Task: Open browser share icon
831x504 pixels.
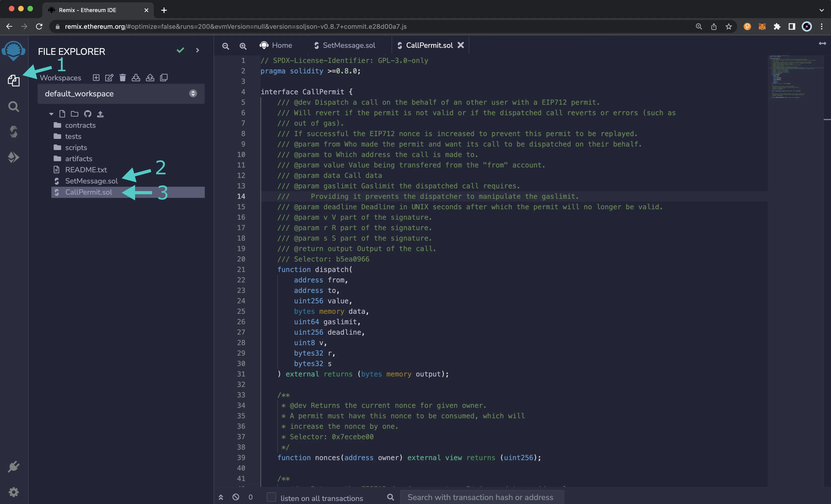Action: pos(714,27)
